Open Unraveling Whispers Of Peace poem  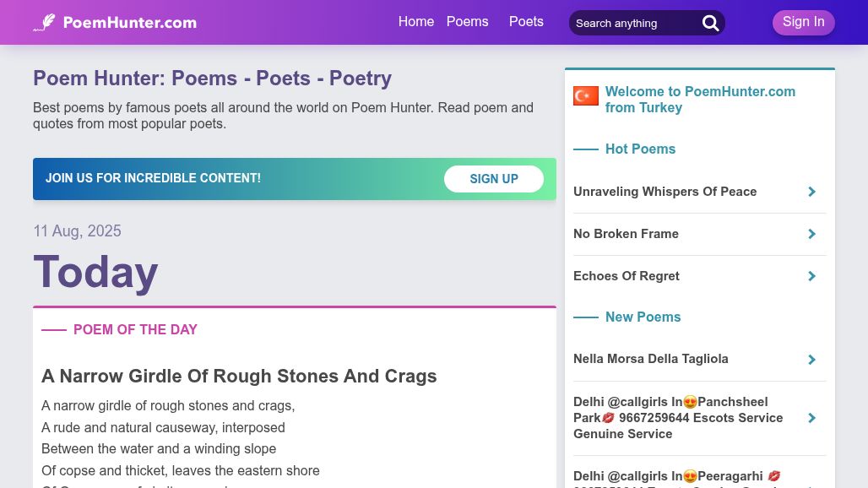coord(665,192)
